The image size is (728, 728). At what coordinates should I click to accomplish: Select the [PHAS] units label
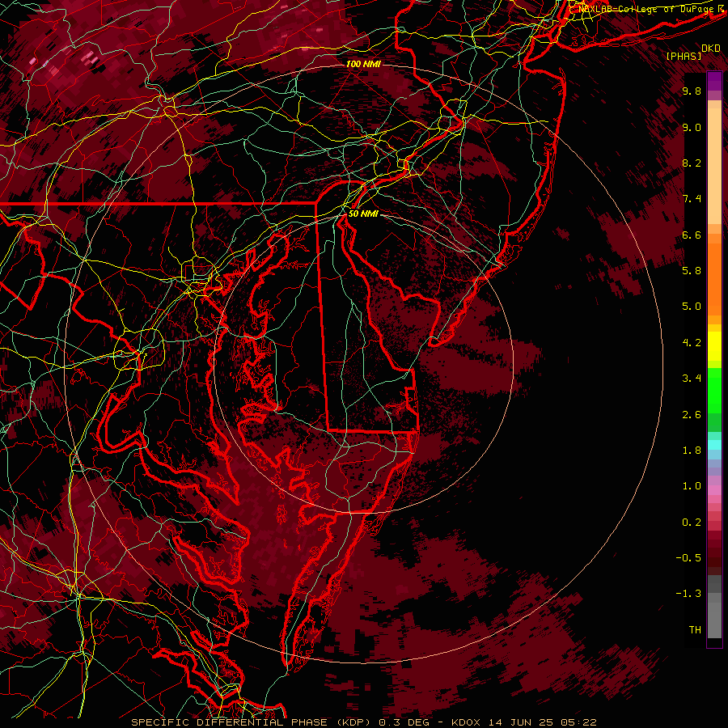[x=684, y=56]
